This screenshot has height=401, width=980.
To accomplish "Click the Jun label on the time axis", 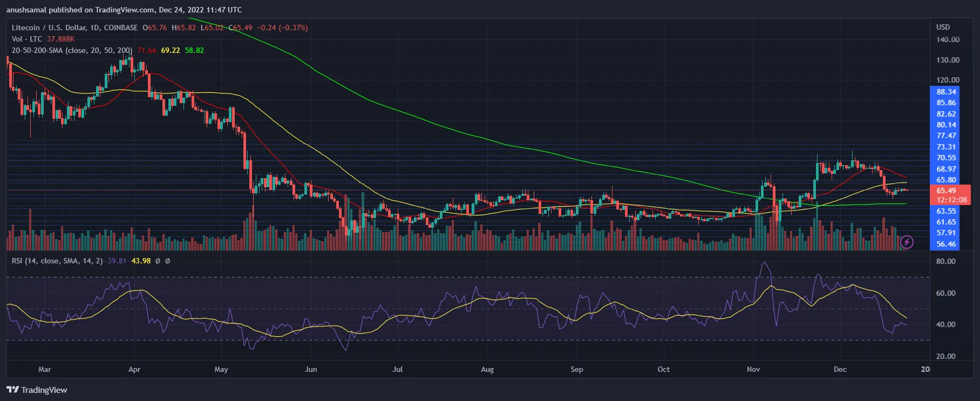I will coord(311,369).
